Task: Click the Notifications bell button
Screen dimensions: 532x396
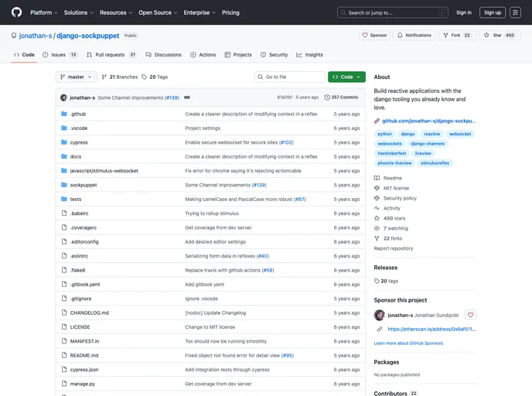Action: point(414,35)
